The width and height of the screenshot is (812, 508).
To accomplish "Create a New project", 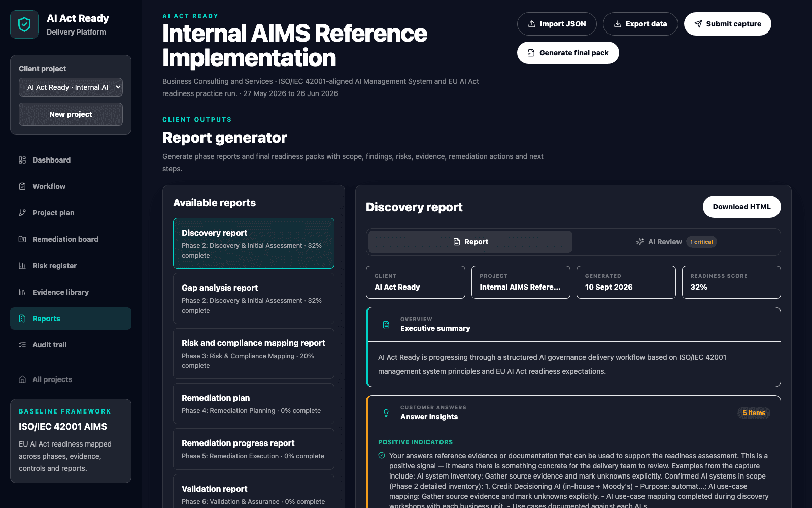I will tap(71, 114).
